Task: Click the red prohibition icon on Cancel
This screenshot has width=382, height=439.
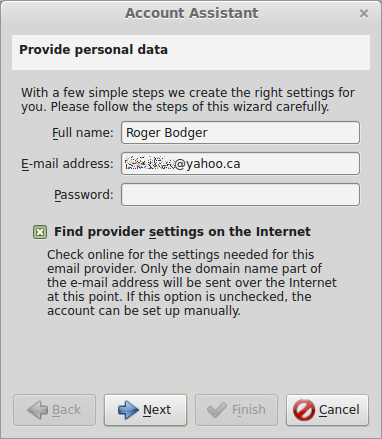Action: point(304,410)
